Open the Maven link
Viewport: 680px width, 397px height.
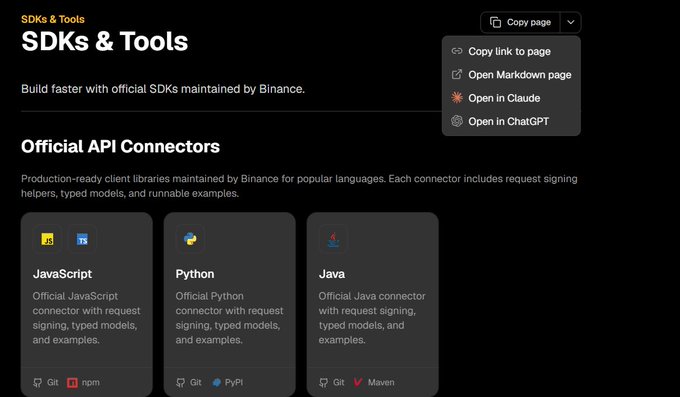coord(374,382)
